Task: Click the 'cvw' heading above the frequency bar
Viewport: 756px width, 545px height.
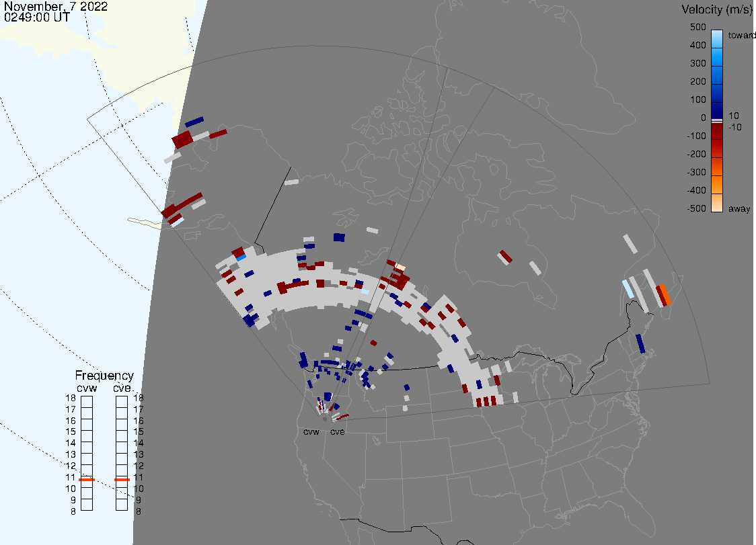Action: pyautogui.click(x=87, y=388)
